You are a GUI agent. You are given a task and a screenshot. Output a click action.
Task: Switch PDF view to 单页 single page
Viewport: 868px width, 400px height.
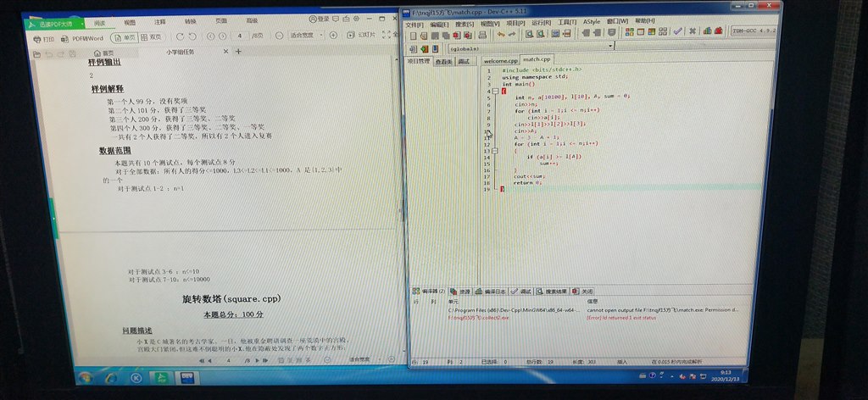125,37
